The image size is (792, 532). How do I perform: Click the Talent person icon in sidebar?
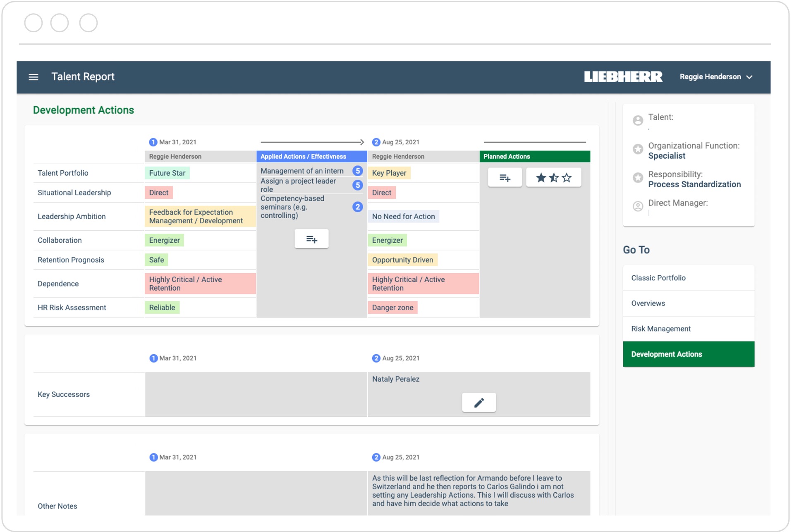(638, 120)
